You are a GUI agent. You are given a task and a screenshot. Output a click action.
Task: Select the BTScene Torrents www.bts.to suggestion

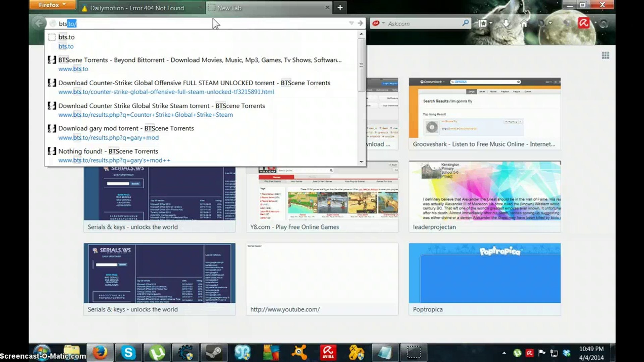200,64
